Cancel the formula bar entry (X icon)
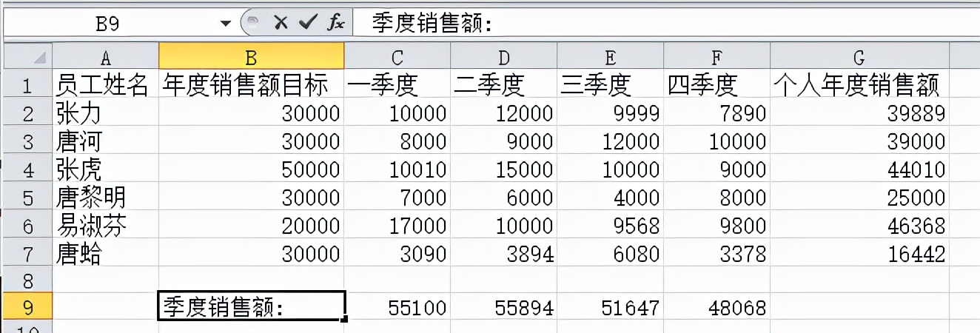Viewport: 980px width, 333px height. pos(281,23)
